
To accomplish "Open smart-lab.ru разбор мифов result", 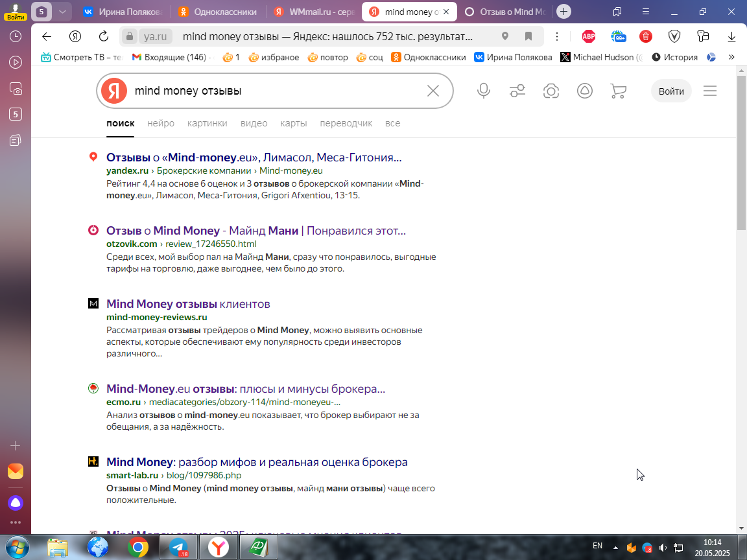I will pos(257,462).
